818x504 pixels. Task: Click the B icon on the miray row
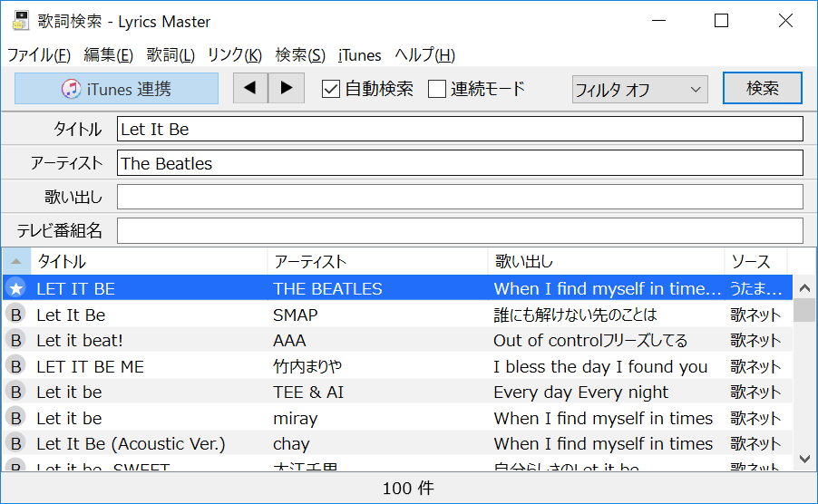tap(16, 418)
